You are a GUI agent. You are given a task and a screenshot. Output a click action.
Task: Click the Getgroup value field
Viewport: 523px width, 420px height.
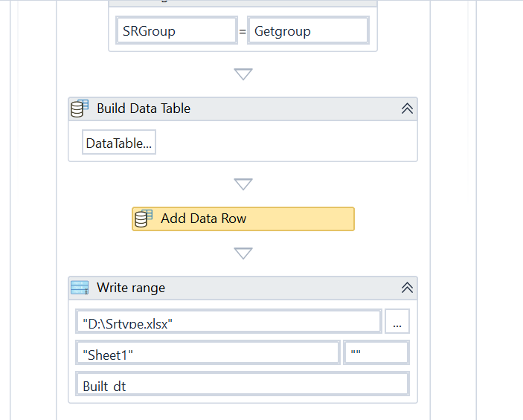[x=307, y=31]
